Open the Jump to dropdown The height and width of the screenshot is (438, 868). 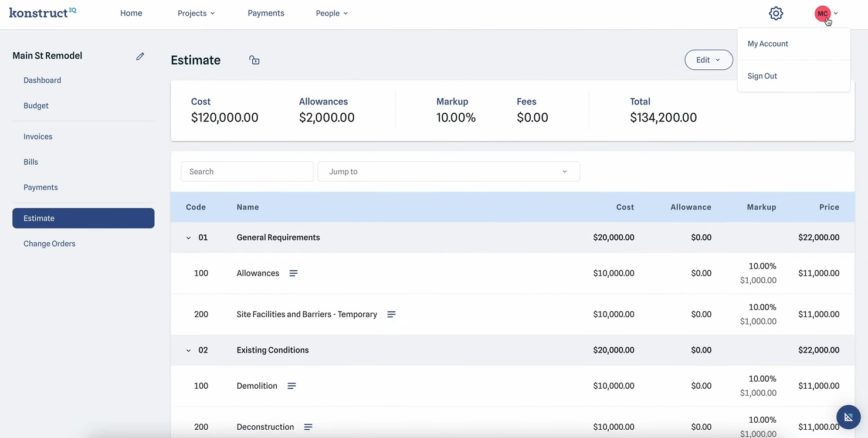449,171
